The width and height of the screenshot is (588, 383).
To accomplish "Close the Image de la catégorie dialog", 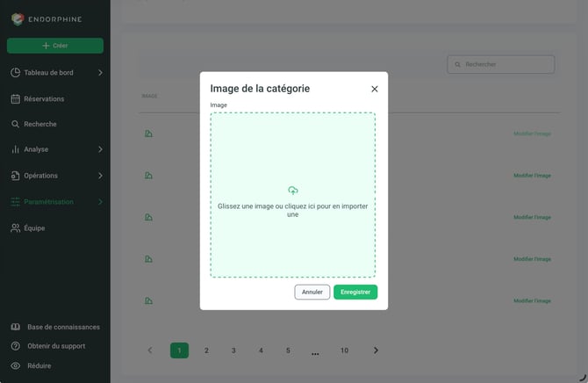I will [375, 89].
